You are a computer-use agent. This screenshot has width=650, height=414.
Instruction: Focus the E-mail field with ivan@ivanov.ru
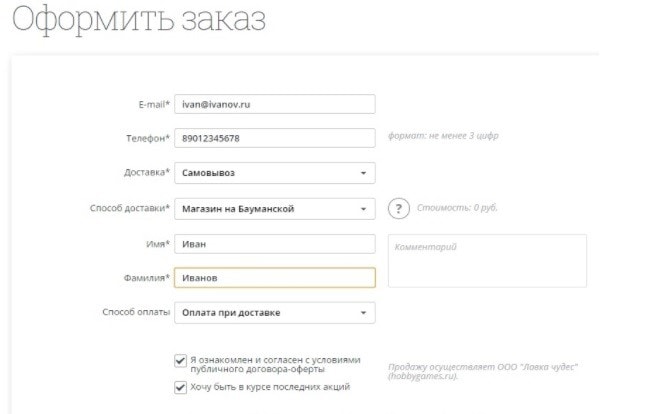tap(275, 104)
